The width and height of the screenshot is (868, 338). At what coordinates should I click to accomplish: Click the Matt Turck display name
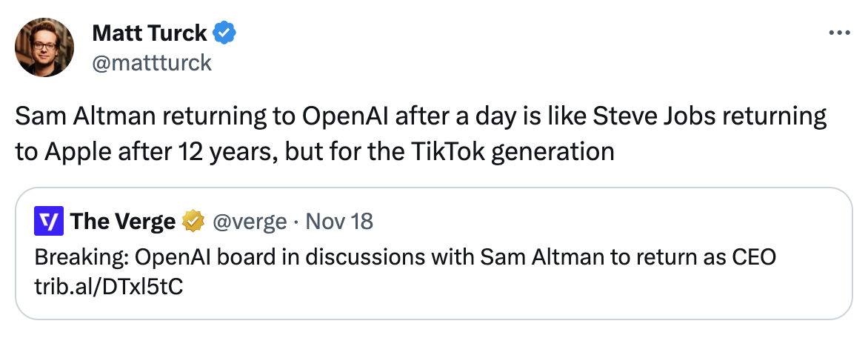tap(150, 33)
